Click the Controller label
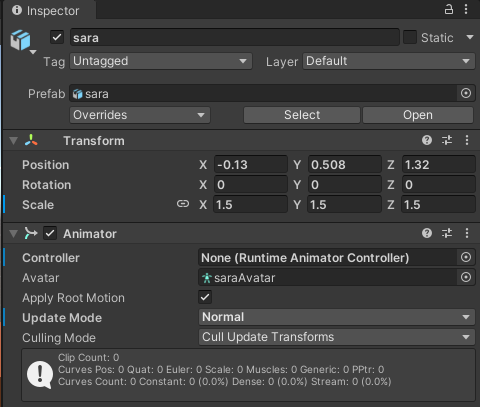The width and height of the screenshot is (480, 407). (51, 258)
